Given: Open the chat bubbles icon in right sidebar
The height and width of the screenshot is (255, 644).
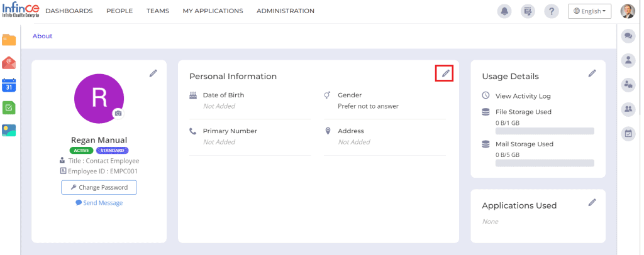Looking at the screenshot, I should [628, 36].
